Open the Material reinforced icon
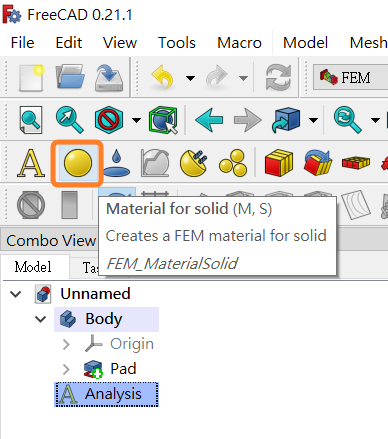388x439 pixels. [x=194, y=163]
